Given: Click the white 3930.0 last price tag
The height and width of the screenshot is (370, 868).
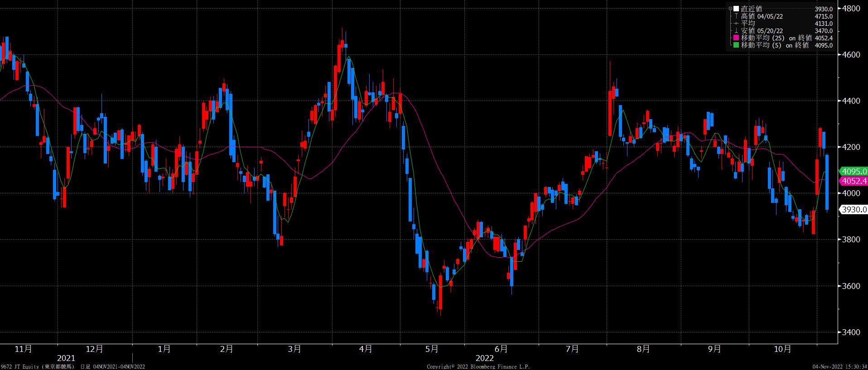Looking at the screenshot, I should pos(854,210).
